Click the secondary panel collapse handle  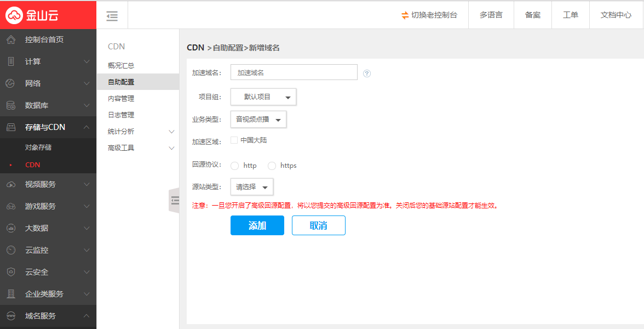pos(174,200)
